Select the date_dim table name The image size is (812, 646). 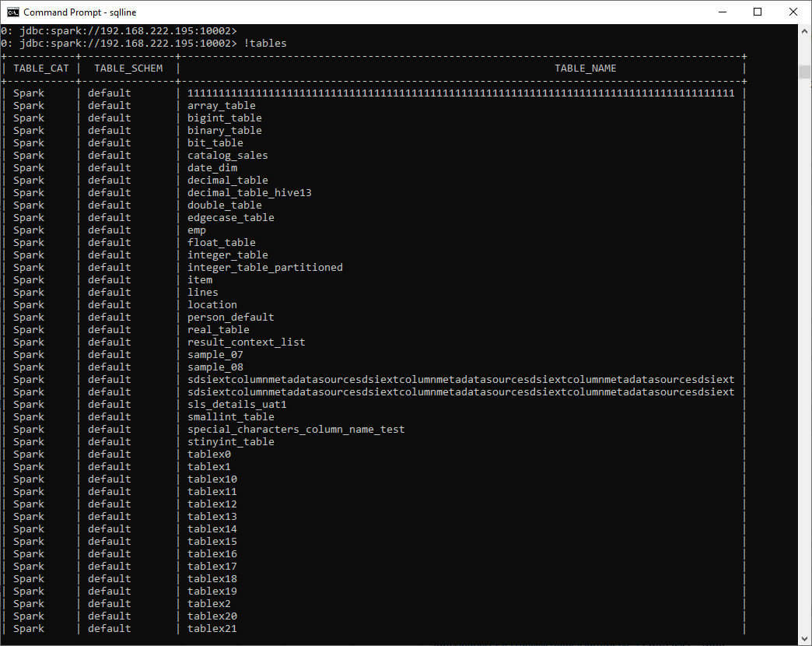[212, 167]
